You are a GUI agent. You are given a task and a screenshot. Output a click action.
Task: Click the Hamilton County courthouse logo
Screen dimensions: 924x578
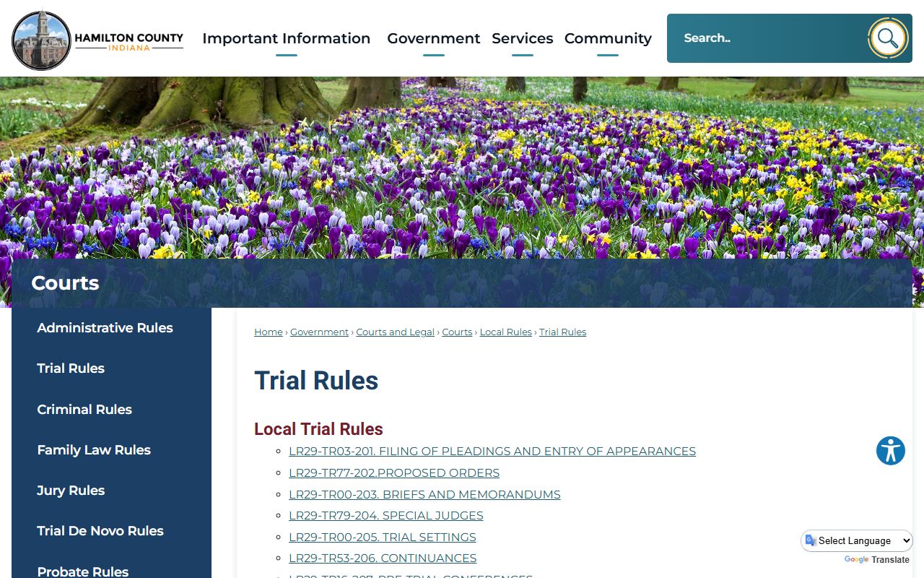pyautogui.click(x=98, y=40)
